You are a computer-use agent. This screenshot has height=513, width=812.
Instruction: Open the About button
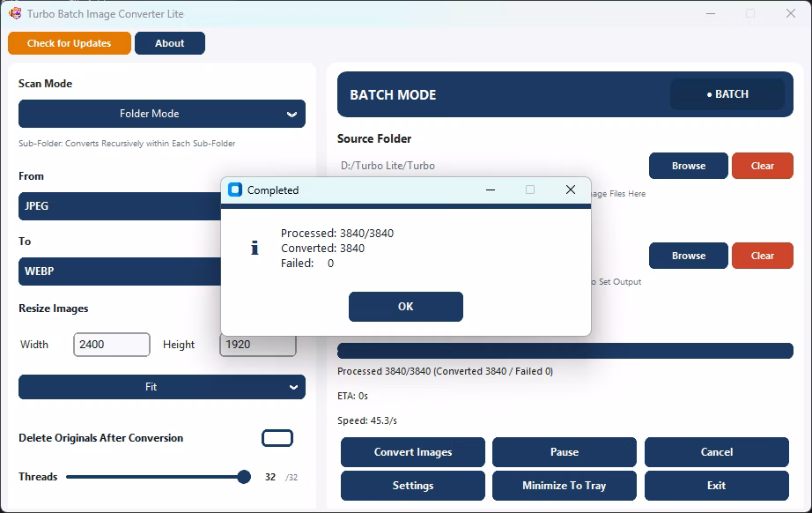(170, 43)
